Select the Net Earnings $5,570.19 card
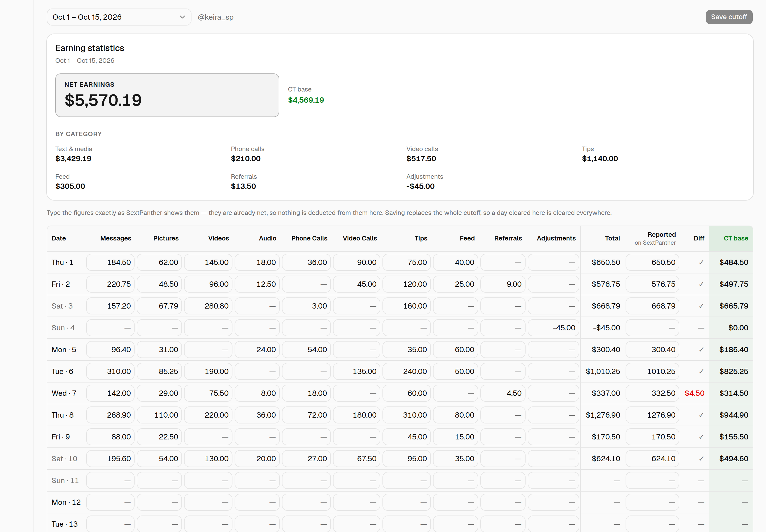Viewport: 766px width, 532px height. pos(167,95)
